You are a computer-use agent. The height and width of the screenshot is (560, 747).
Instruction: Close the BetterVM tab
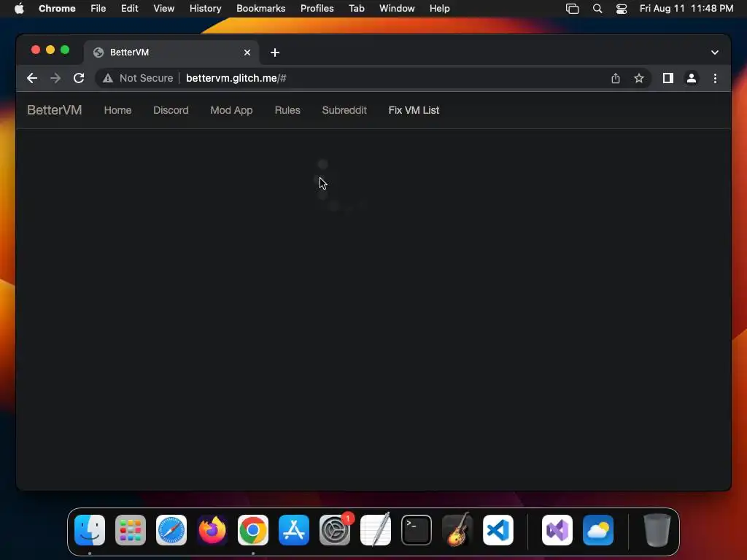pos(247,52)
